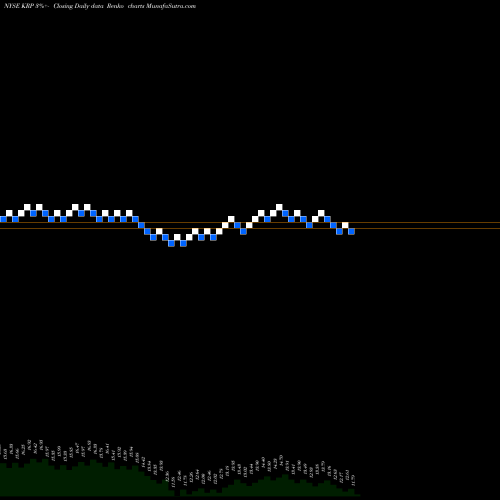
Task: Click the 'Closing Daily data' title text
Action: (78, 6)
